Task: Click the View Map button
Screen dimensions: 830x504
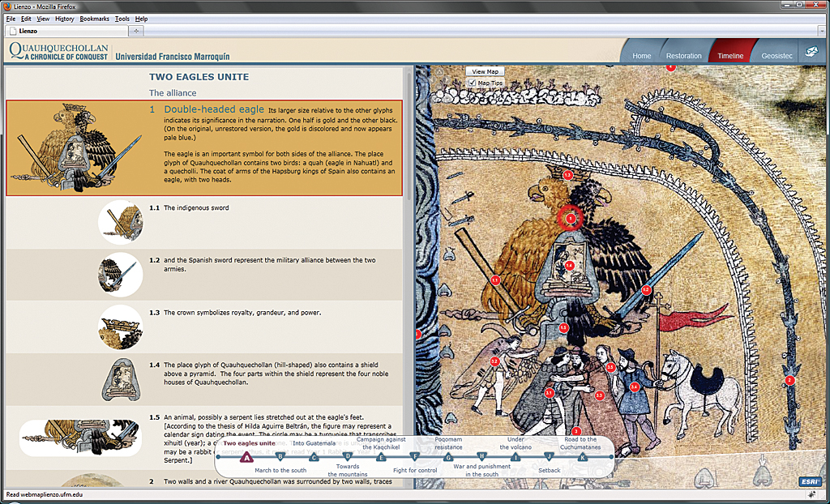Action: (485, 71)
